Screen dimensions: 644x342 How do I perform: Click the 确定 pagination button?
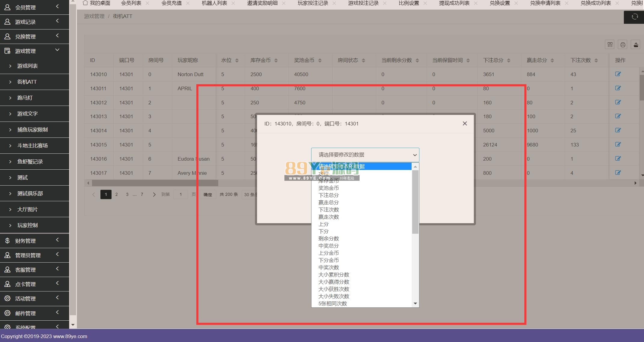pyautogui.click(x=208, y=195)
